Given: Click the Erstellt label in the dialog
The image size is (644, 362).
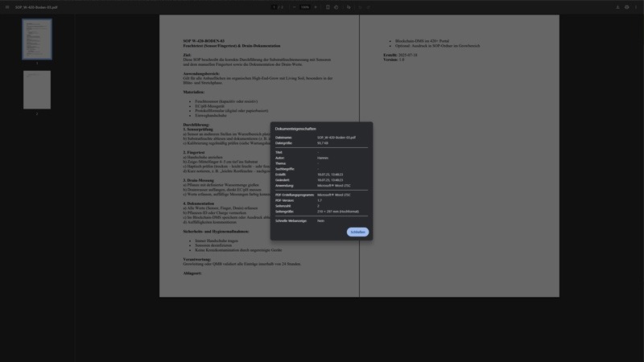Looking at the screenshot, I should coord(280,175).
